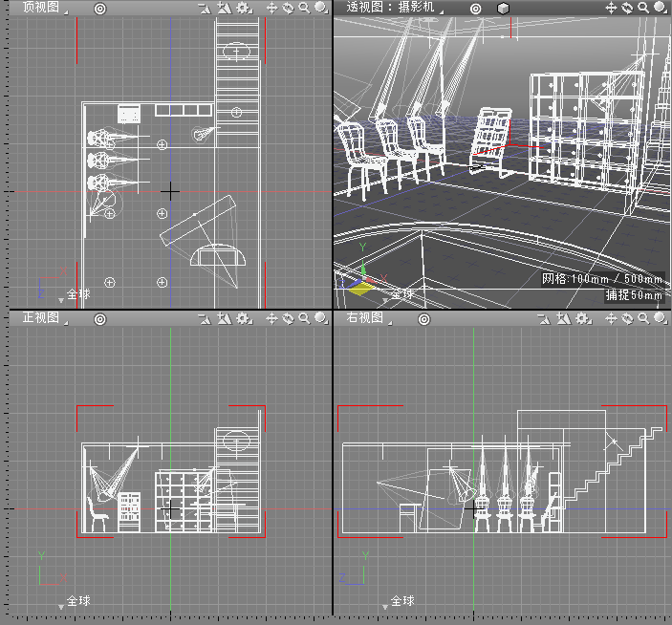Image resolution: width=672 pixels, height=625 pixels.
Task: Toggle shading cube icon in perspective header
Action: coord(504,8)
